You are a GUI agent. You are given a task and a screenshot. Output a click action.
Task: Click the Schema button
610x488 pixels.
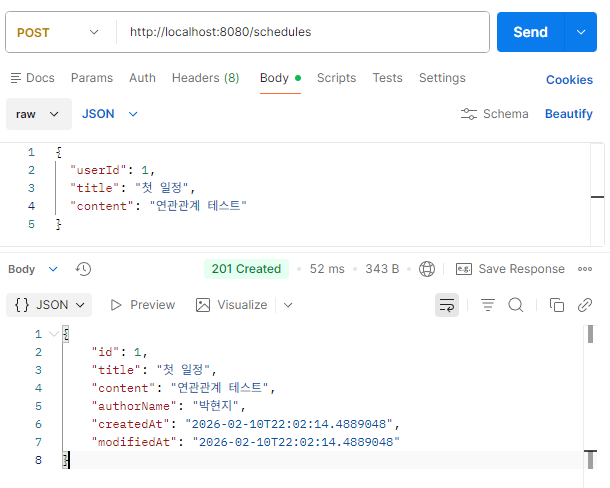494,114
